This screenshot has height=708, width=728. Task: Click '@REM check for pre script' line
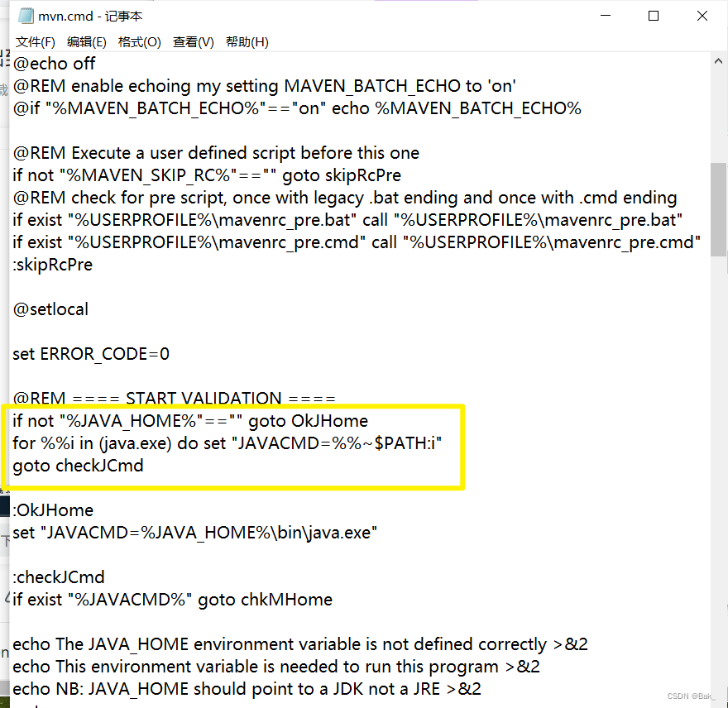345,198
